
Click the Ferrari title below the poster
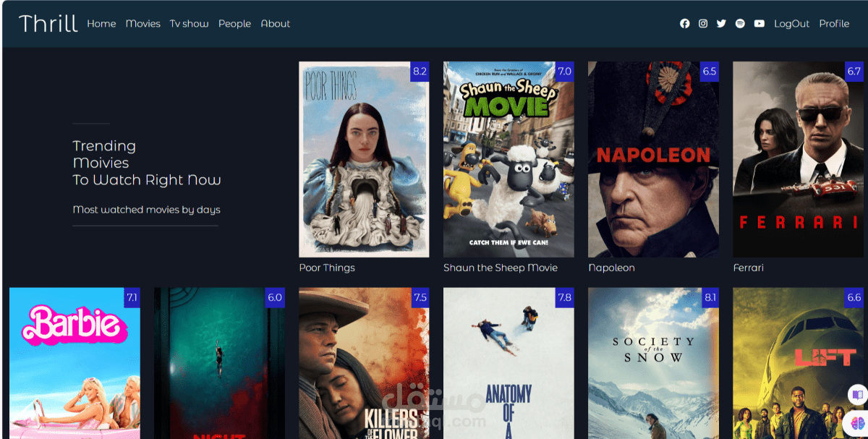[748, 268]
